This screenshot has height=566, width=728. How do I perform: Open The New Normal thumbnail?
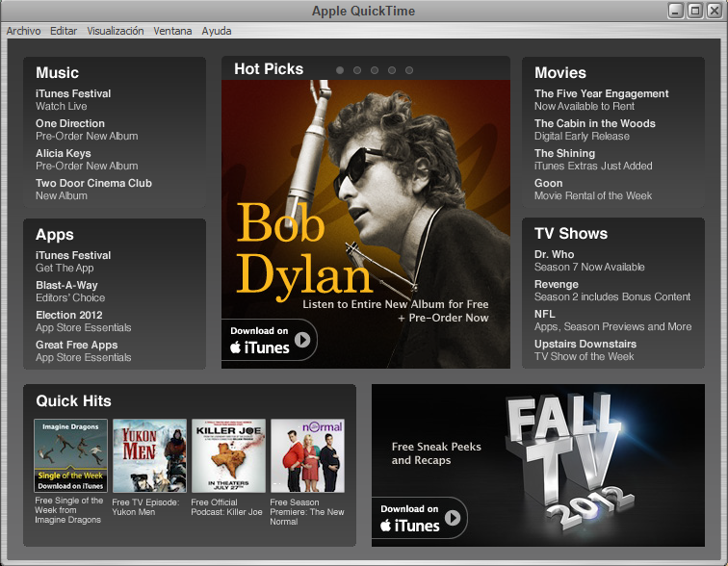click(307, 455)
